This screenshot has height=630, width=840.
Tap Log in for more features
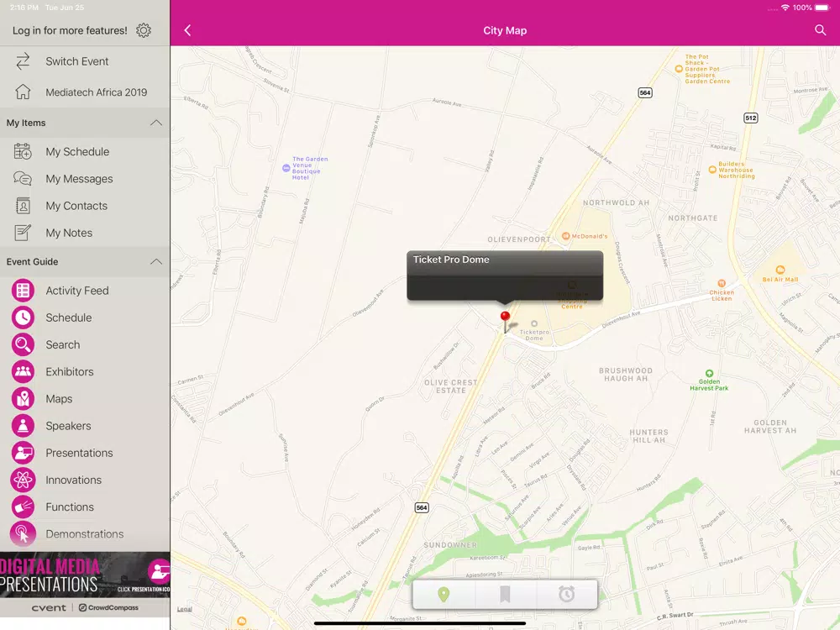pyautogui.click(x=71, y=30)
